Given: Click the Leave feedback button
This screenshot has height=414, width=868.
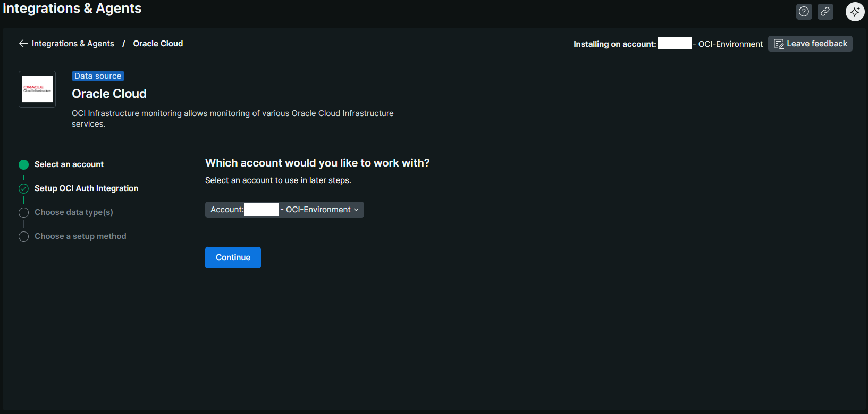Looking at the screenshot, I should click(x=810, y=44).
